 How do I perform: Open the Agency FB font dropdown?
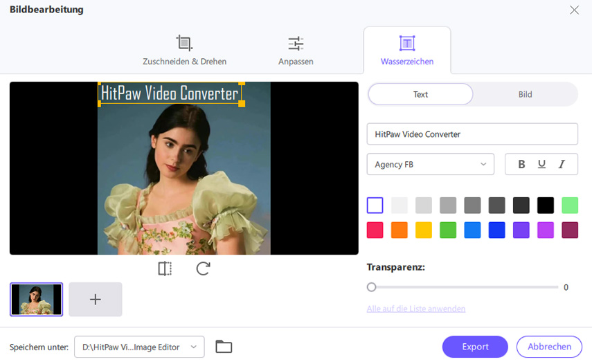click(430, 164)
